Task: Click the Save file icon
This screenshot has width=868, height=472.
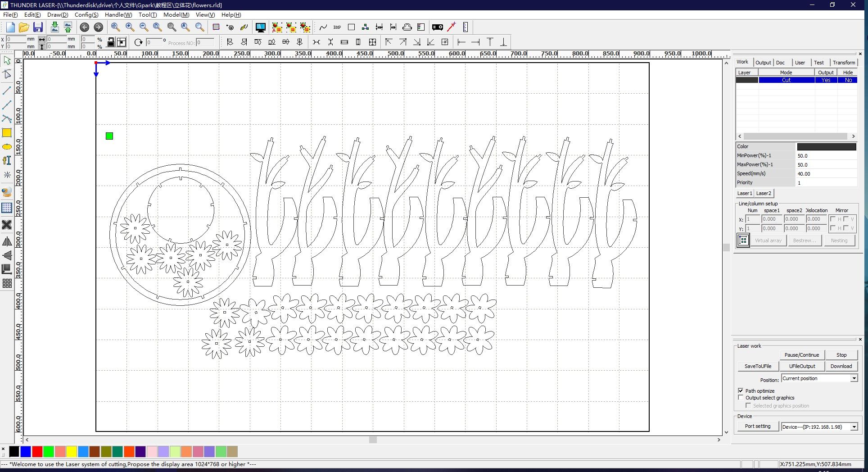Action: click(x=38, y=27)
